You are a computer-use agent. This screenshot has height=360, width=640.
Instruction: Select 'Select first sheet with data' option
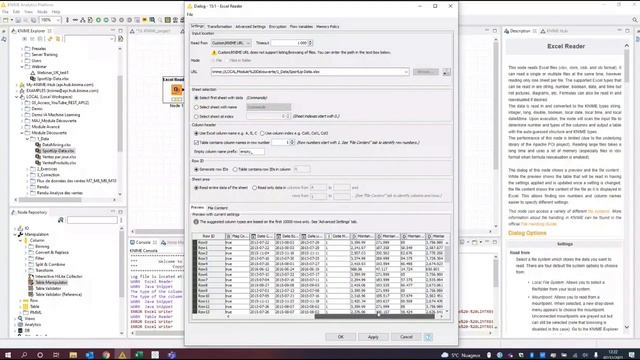[196, 98]
